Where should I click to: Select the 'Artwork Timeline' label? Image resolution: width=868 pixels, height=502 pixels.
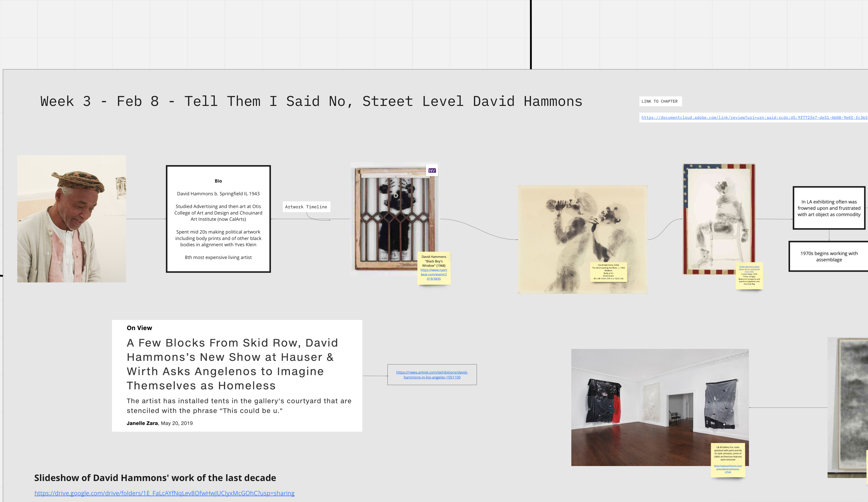click(306, 207)
